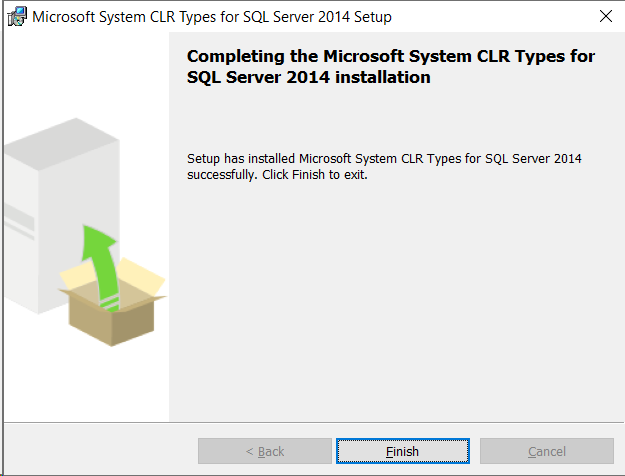Click empty button bar space left of Back

[x=100, y=451]
